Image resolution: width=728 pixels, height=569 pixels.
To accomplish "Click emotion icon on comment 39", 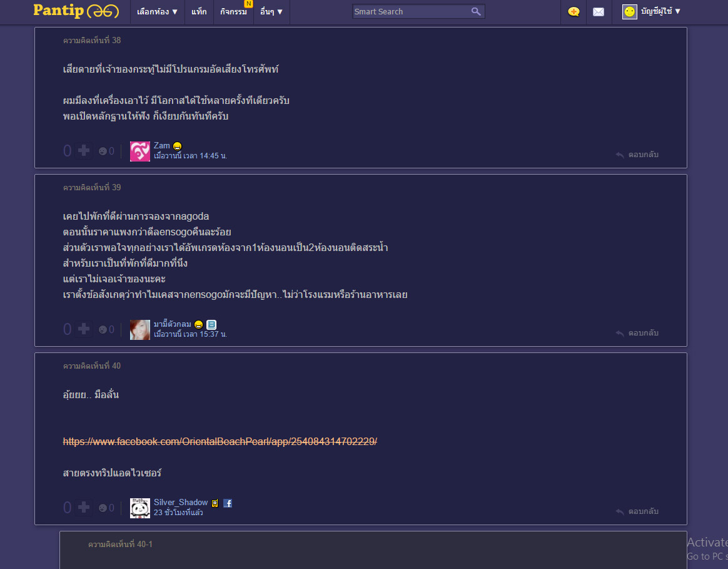I will pos(103,330).
